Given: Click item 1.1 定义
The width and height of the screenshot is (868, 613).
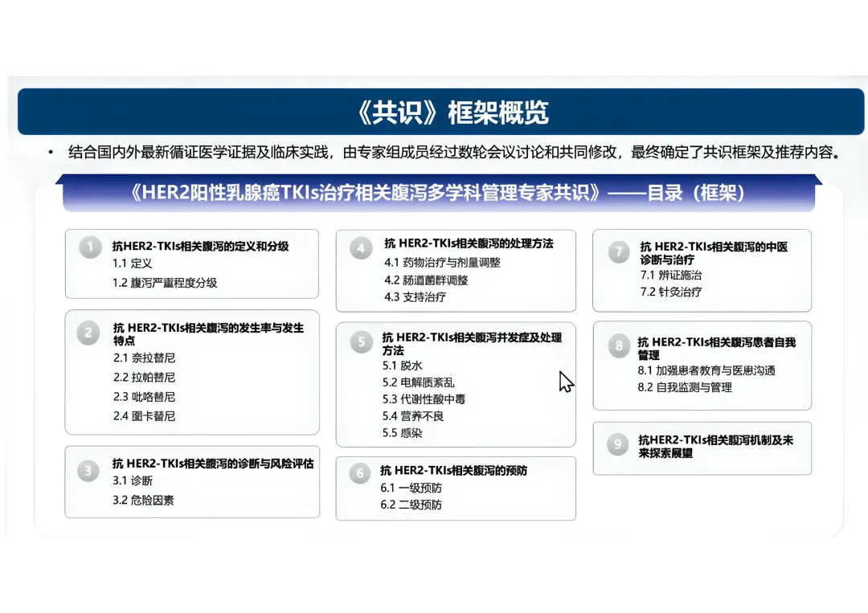Looking at the screenshot, I should (132, 264).
